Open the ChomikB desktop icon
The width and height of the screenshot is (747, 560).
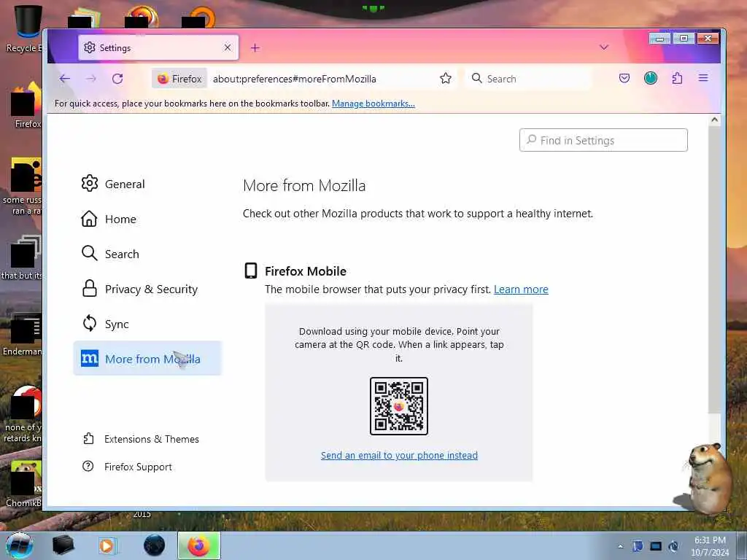24,484
